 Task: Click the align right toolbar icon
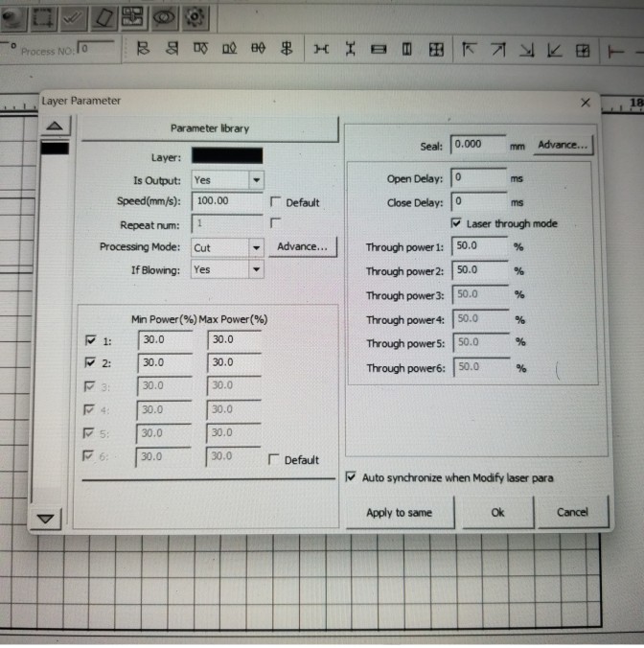pos(172,49)
